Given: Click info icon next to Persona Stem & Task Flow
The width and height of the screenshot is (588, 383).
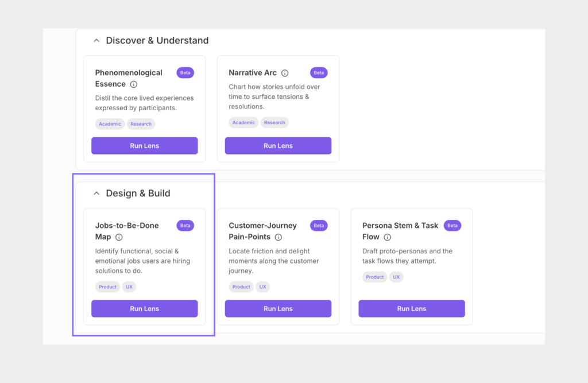Looking at the screenshot, I should [x=387, y=237].
